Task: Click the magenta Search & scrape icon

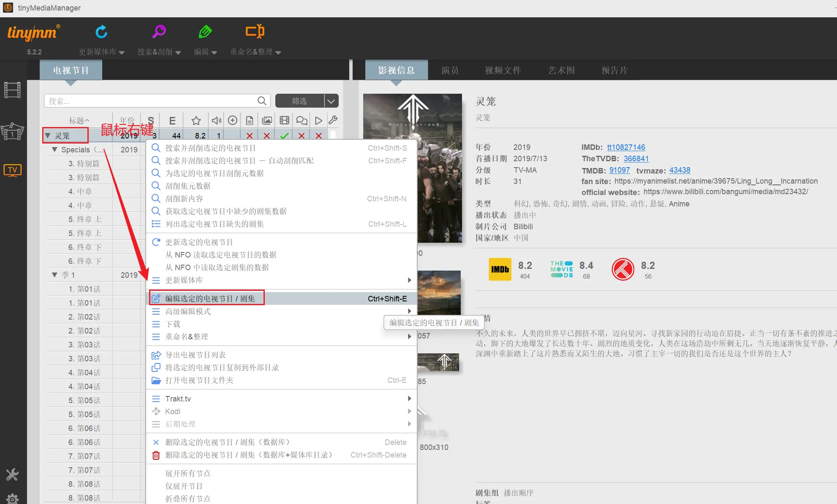Action: point(159,32)
